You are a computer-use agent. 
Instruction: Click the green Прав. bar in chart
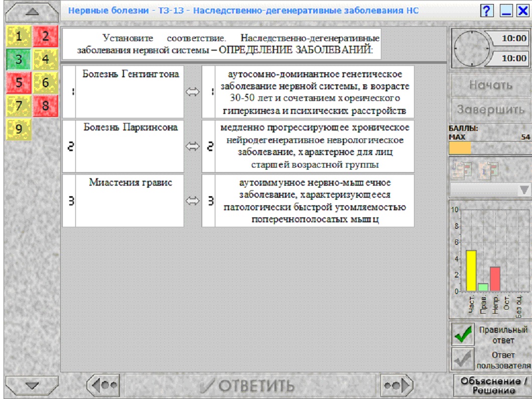tap(483, 287)
